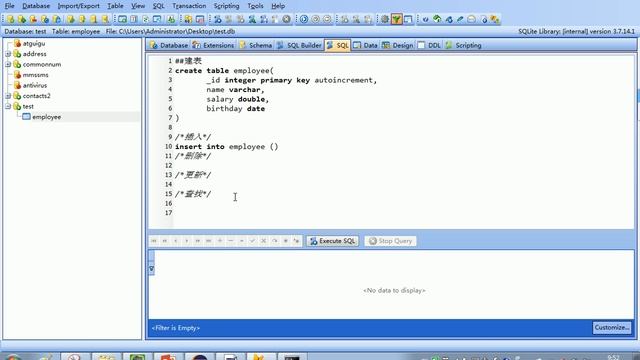The width and height of the screenshot is (640, 360).
Task: Click the 'birthday date' line in SQL editor
Action: pos(236,109)
